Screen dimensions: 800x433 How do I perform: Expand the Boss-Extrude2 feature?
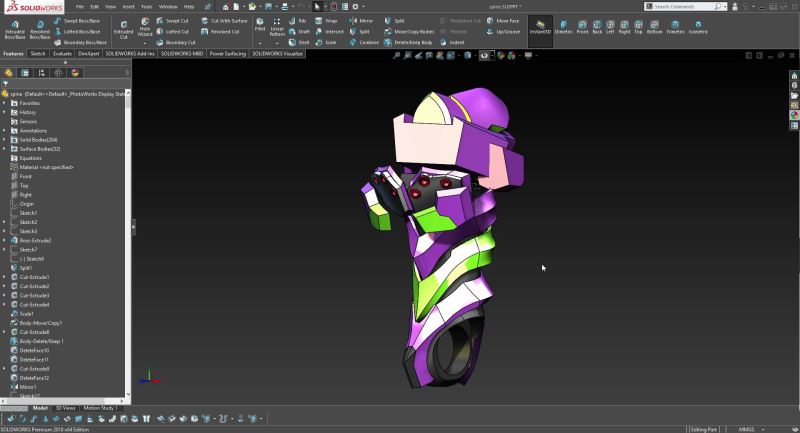click(x=5, y=241)
